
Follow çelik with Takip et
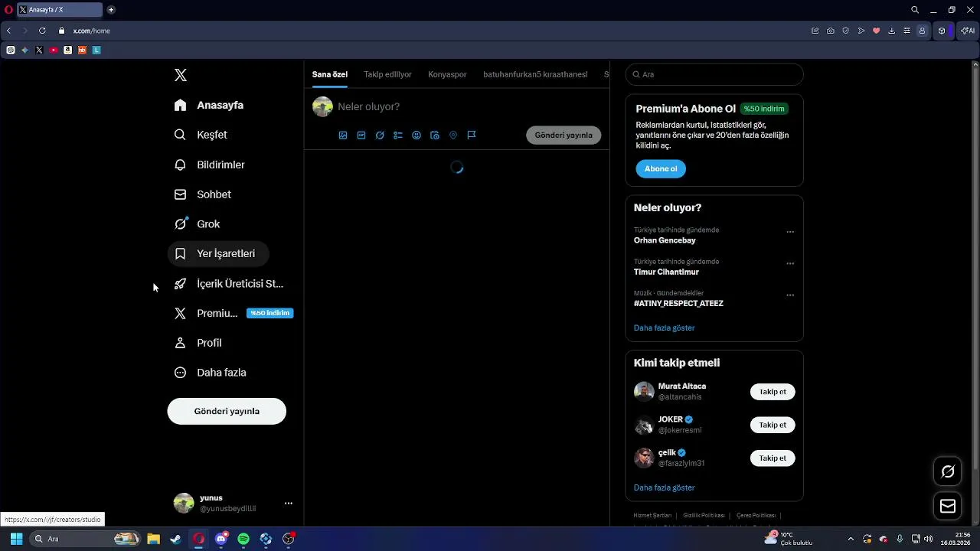(x=773, y=458)
